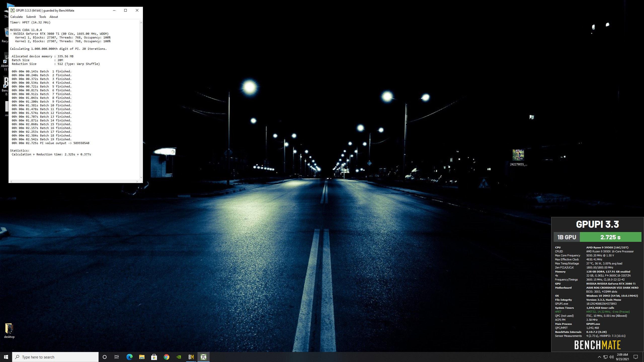
Task: Select the 242279055 image file on desktop
Action: [x=518, y=158]
